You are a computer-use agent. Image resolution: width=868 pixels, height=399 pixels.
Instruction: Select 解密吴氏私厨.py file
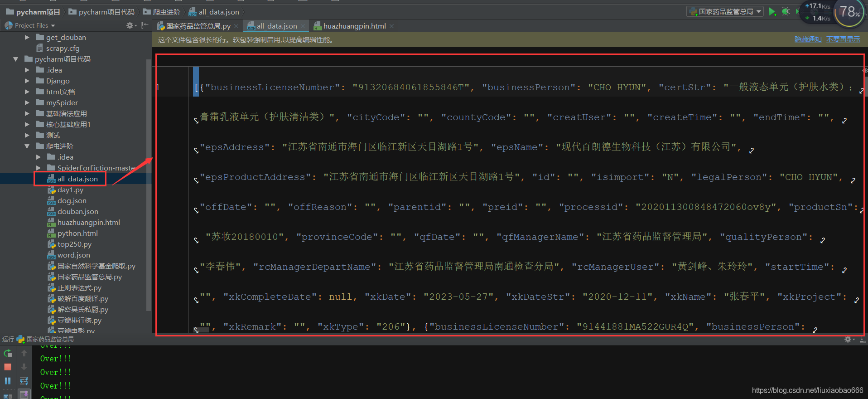click(78, 309)
